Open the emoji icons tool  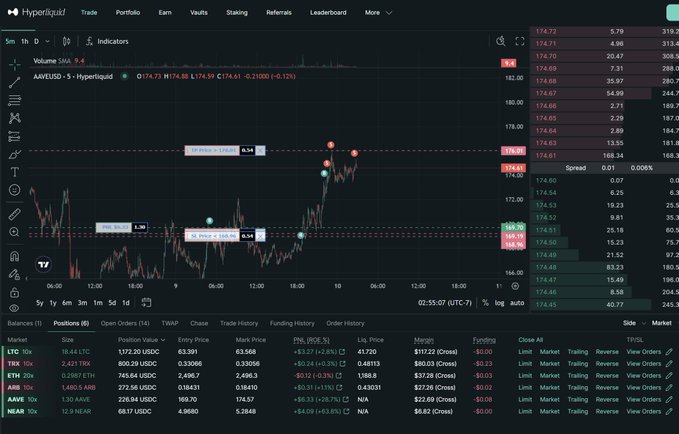point(14,190)
